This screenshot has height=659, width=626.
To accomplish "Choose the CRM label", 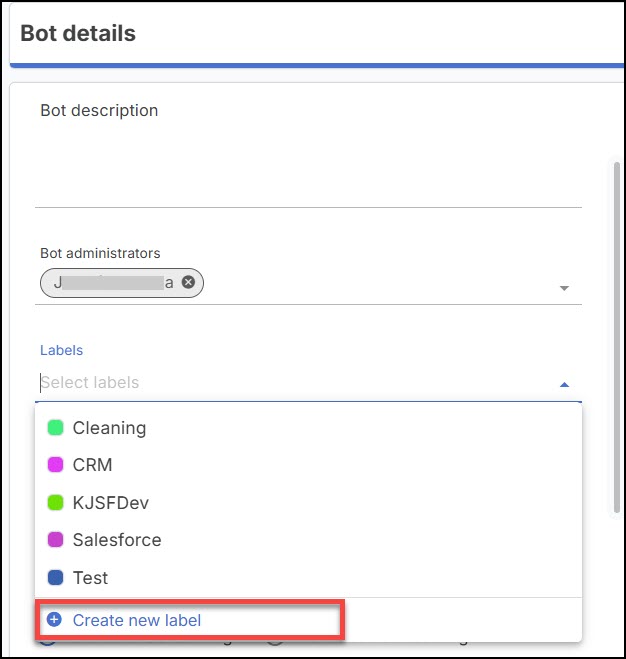I will (309, 465).
